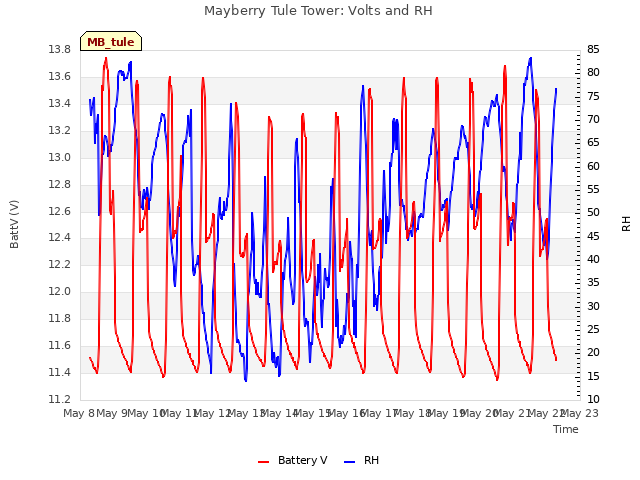This screenshot has width=640, height=480.
Task: Click the 65 RH tick label
Action: [593, 142]
